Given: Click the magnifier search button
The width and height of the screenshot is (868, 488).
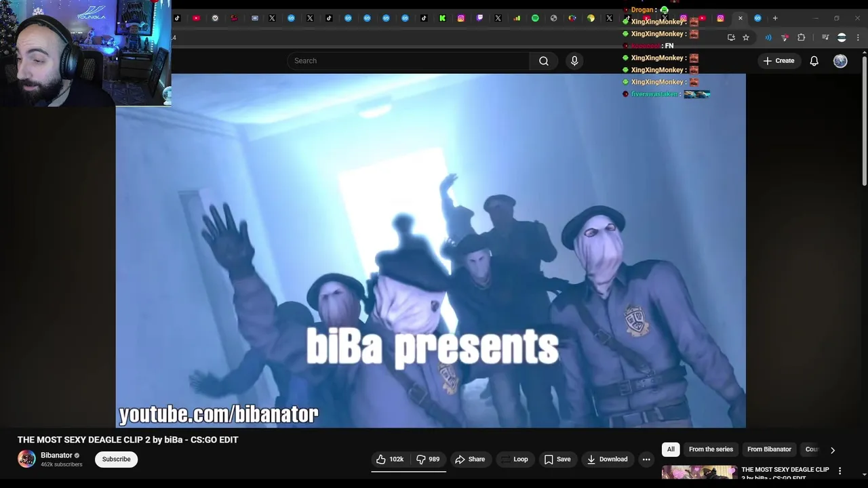Looking at the screenshot, I should 543,61.
